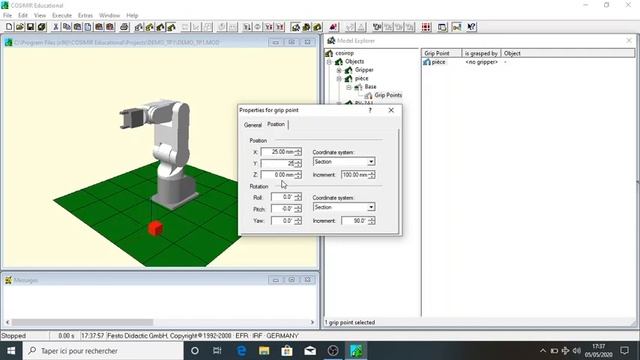This screenshot has width=640, height=360.
Task: Click the Model Explorer toolbar icon left of help
Action: (456, 27)
